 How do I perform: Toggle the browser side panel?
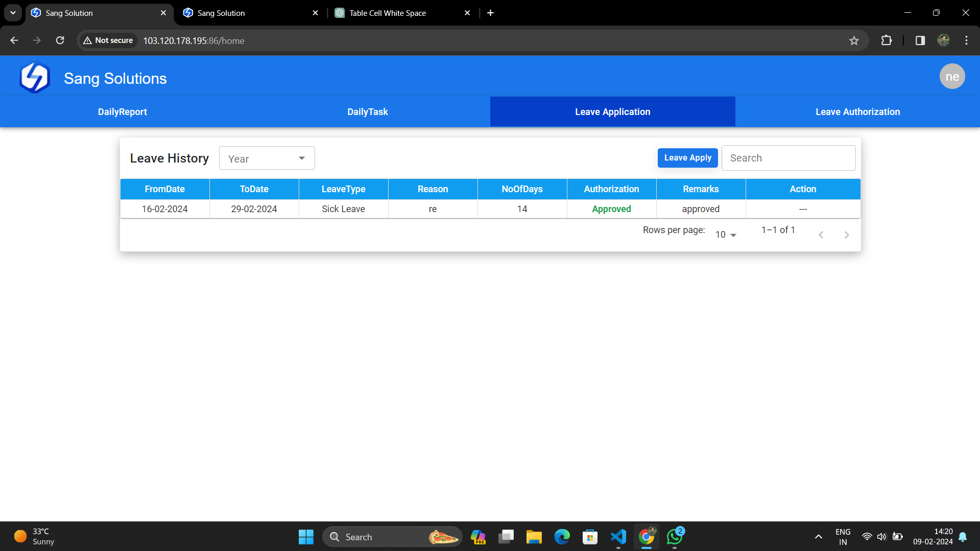[x=920, y=41]
